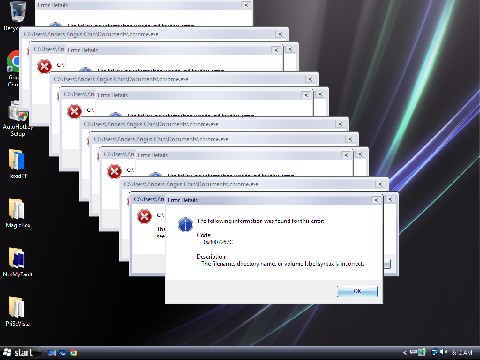Expand hidden system tray icons arrow

pos(405,352)
